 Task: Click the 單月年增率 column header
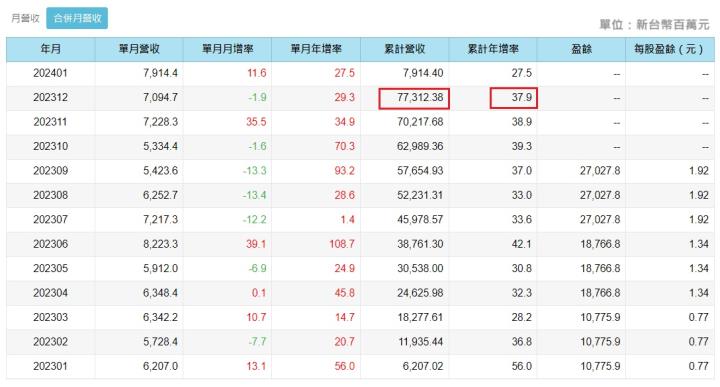click(x=316, y=49)
